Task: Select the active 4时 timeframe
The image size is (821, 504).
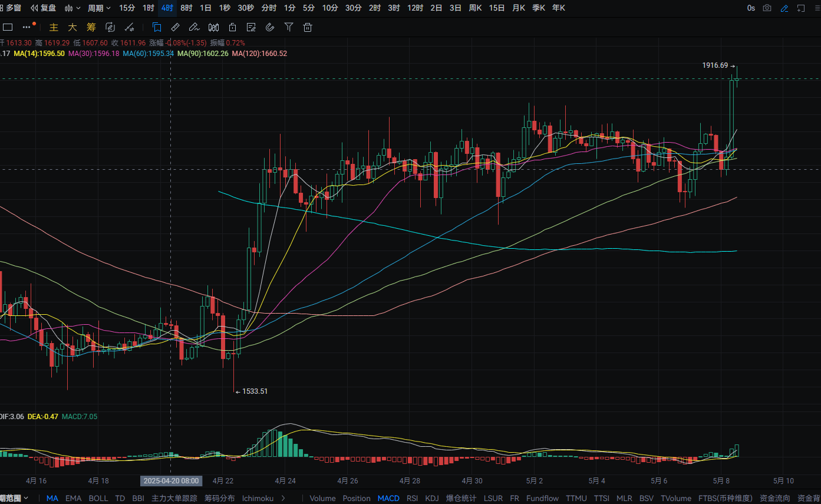Action: pos(167,8)
